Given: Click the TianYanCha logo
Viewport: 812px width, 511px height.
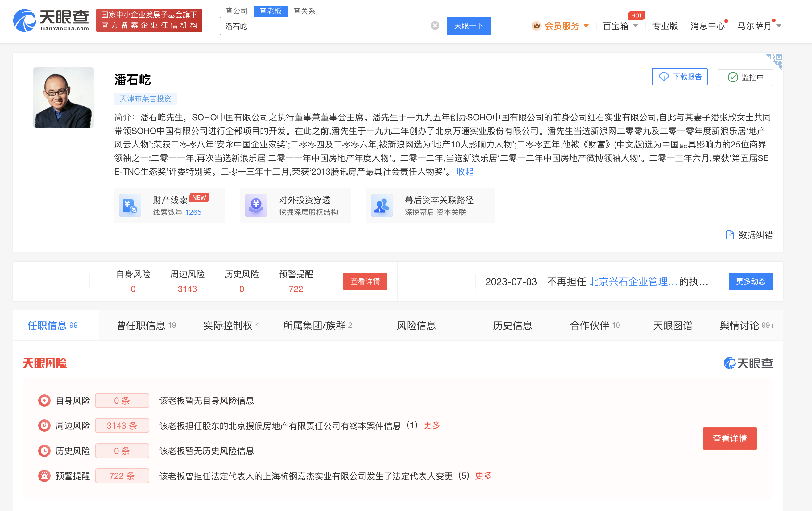Looking at the screenshot, I should click(51, 21).
